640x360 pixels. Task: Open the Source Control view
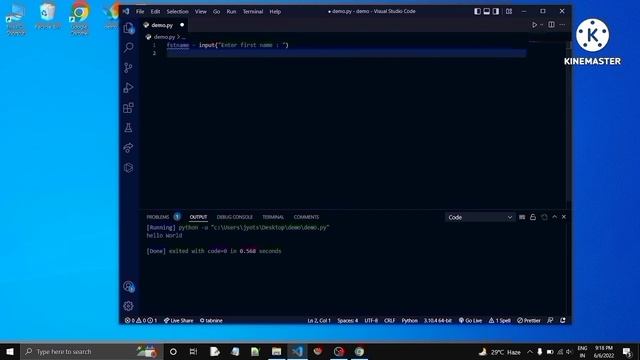pyautogui.click(x=129, y=67)
